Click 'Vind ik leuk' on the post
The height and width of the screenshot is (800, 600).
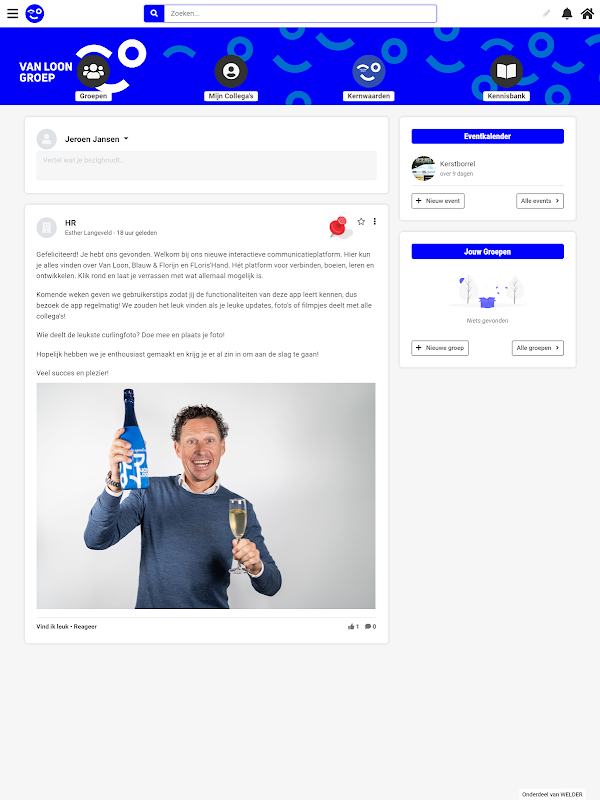pos(52,627)
